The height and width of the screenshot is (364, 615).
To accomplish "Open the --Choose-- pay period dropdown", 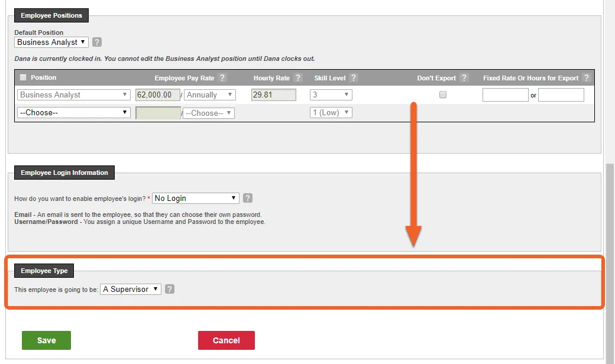I will (x=209, y=113).
